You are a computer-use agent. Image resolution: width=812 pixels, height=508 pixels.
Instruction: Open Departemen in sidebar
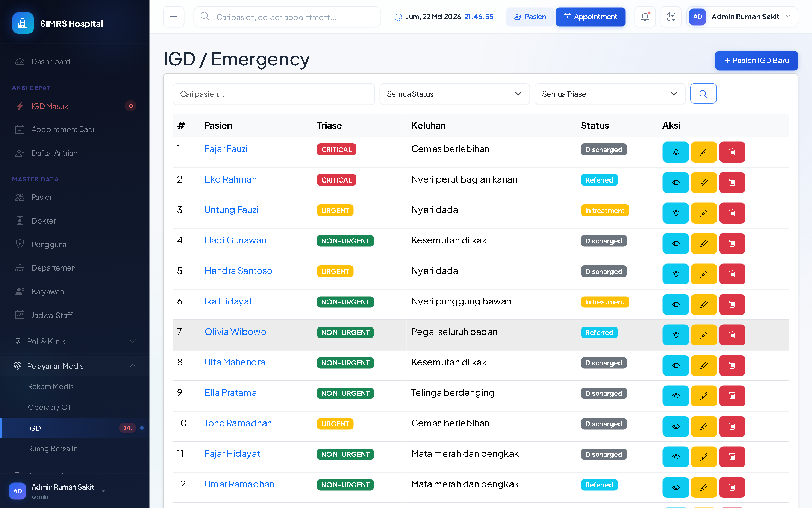pyautogui.click(x=75, y=268)
